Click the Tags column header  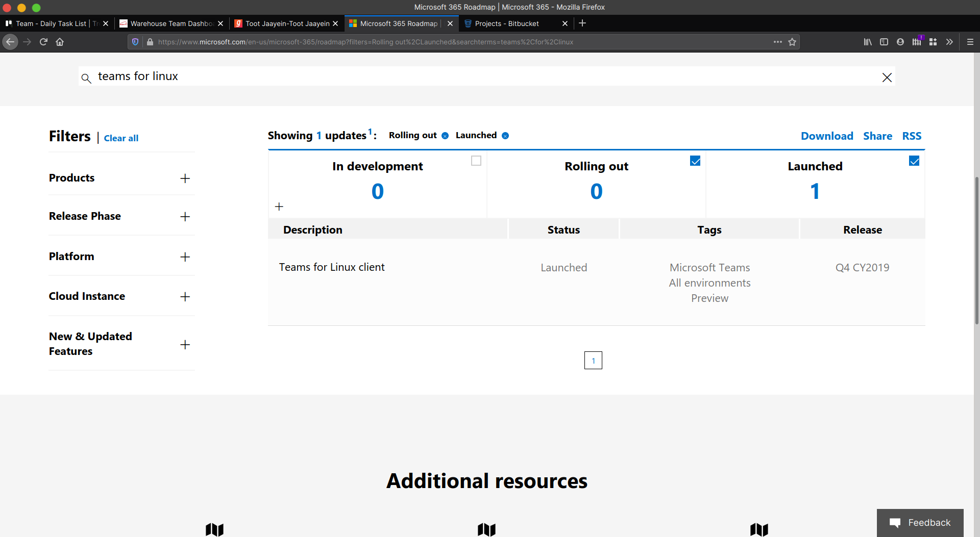tap(709, 230)
